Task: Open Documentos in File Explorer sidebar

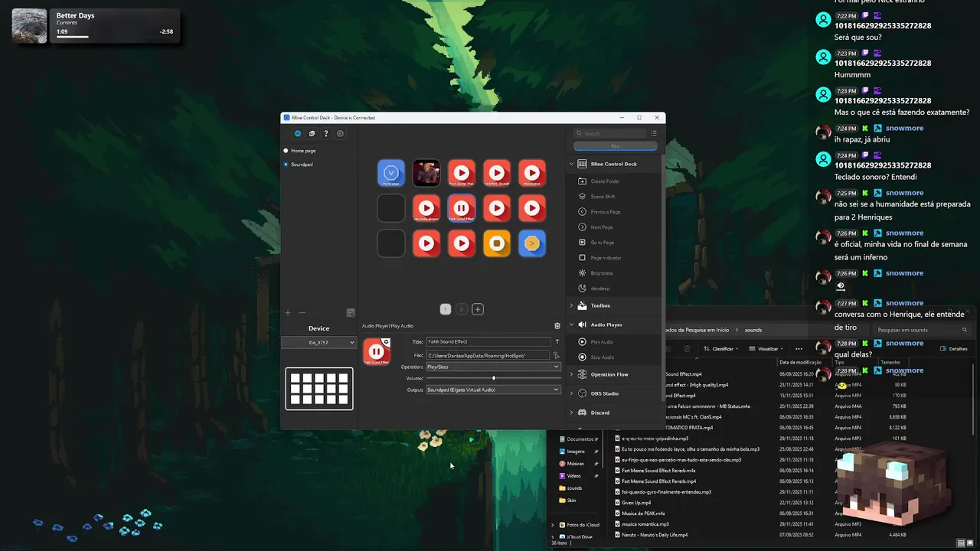Action: click(578, 439)
